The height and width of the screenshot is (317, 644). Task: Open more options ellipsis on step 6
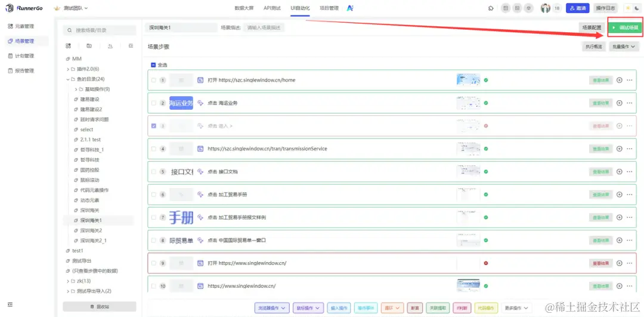click(630, 195)
